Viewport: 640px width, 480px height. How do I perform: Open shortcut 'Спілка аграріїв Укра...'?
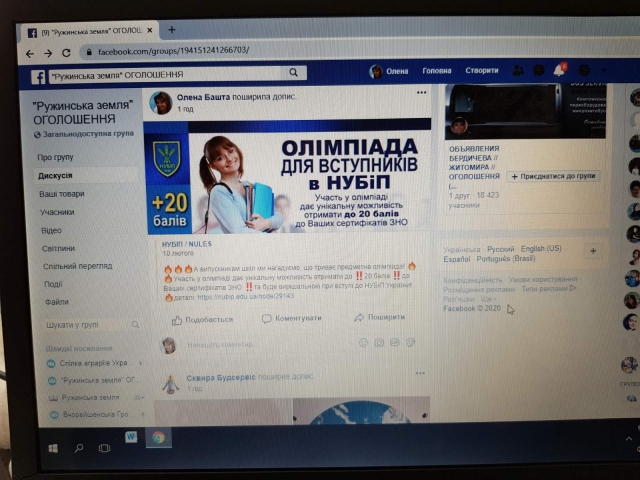point(94,363)
